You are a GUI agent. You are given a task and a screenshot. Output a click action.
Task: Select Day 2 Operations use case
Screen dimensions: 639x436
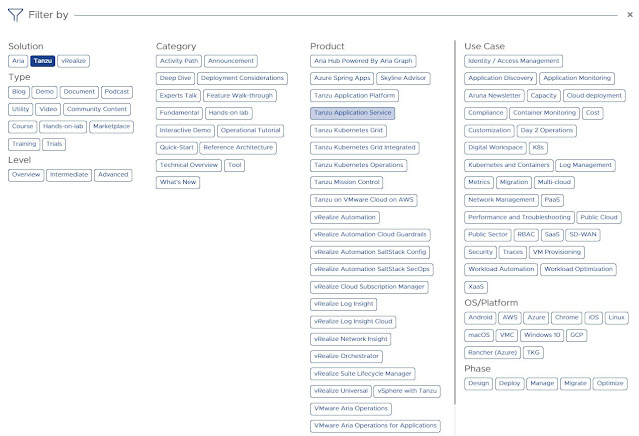click(x=546, y=130)
